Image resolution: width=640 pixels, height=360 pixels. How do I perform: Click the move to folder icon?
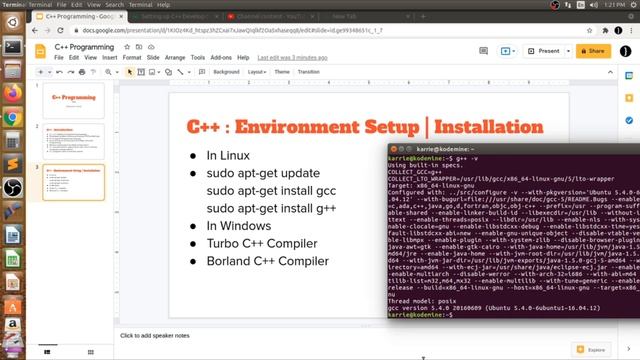[139, 47]
